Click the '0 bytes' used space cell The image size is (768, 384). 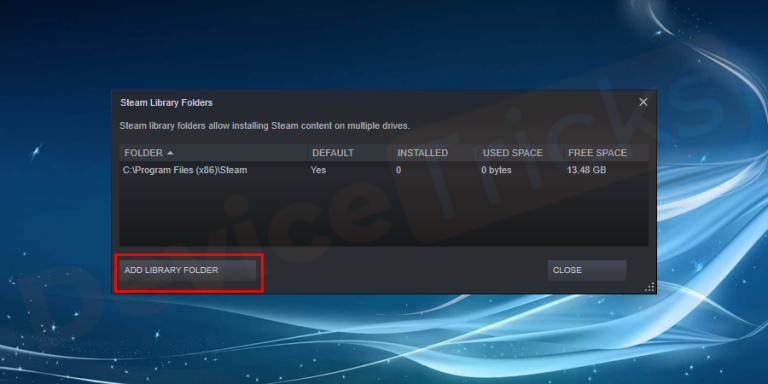point(497,170)
